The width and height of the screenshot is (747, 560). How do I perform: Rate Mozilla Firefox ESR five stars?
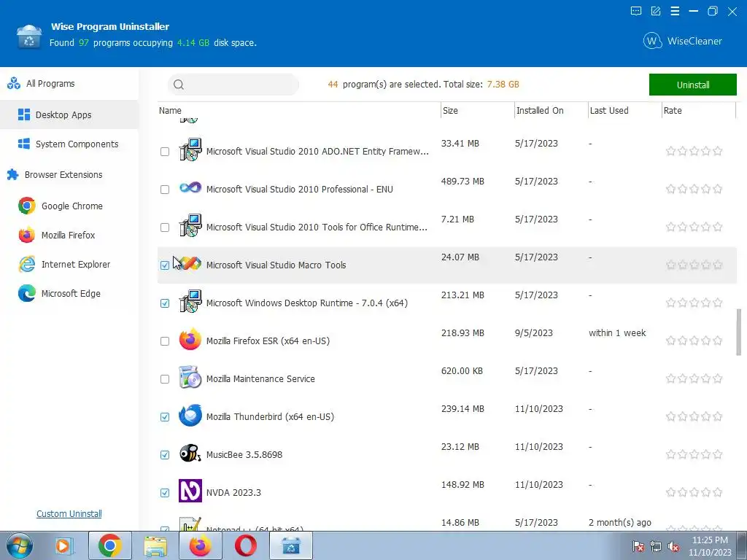(x=718, y=341)
